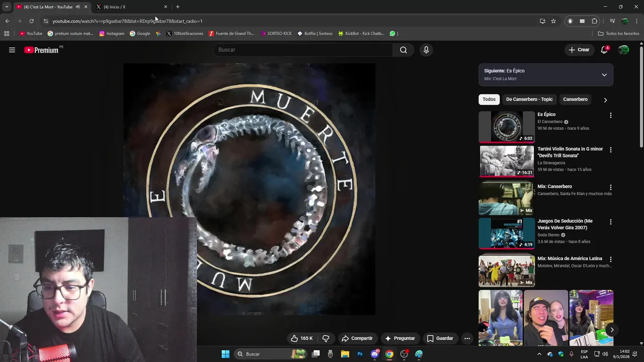The width and height of the screenshot is (644, 362).
Task: Open options for Juegos De Seducción video
Action: tap(611, 222)
